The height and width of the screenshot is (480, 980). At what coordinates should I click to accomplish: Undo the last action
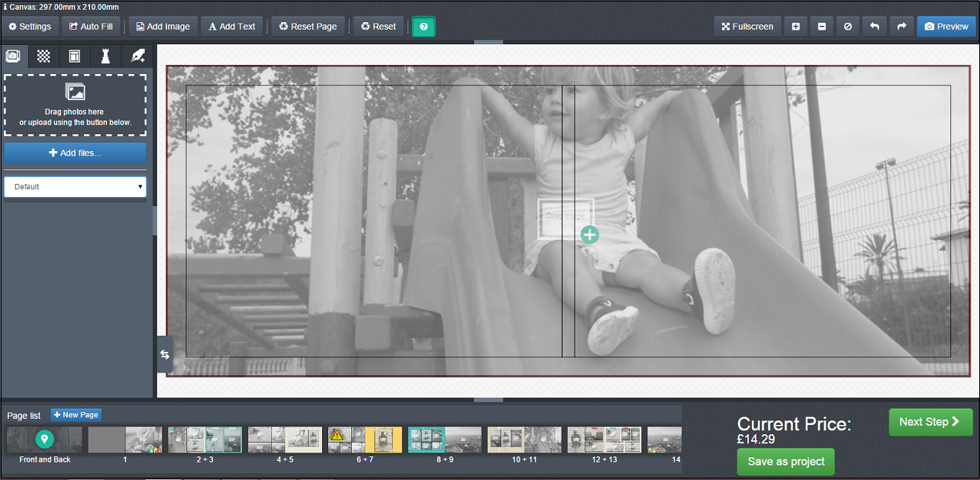click(875, 27)
